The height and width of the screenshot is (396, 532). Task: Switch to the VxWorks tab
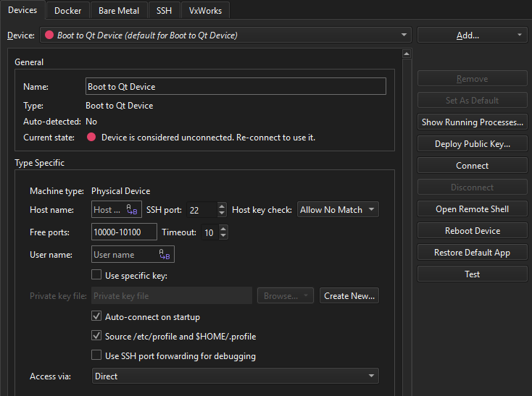point(205,11)
